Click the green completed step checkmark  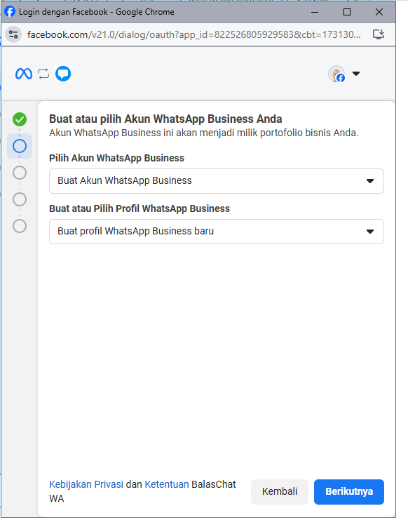[20, 119]
